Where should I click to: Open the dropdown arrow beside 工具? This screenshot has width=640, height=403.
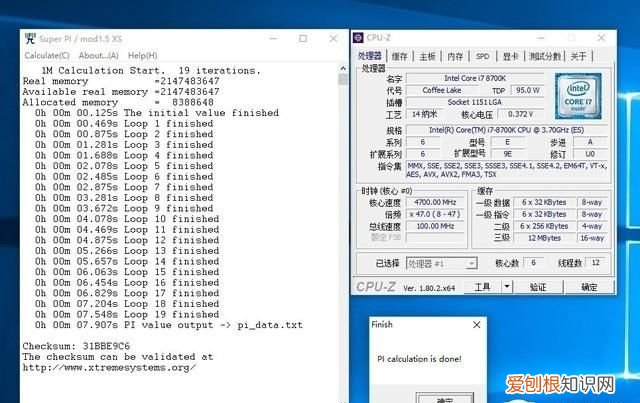tap(507, 287)
